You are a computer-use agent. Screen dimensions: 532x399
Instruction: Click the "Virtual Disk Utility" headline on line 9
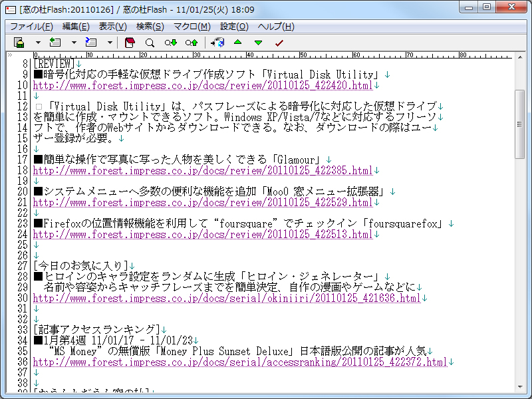[x=207, y=74]
